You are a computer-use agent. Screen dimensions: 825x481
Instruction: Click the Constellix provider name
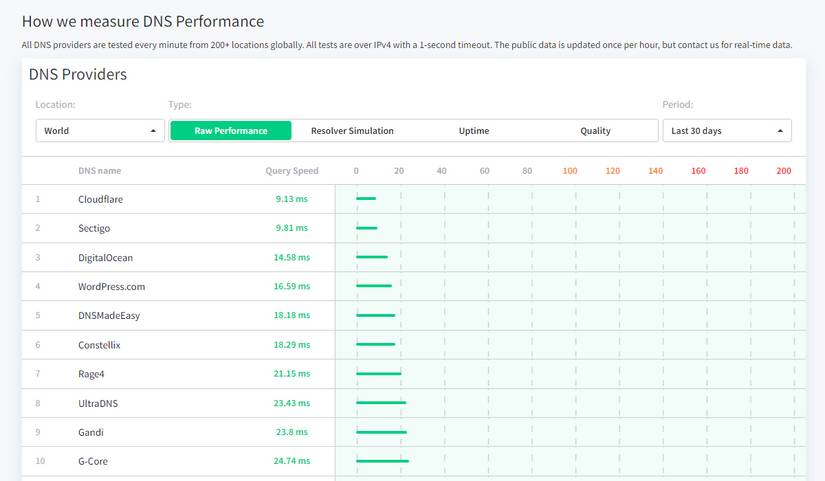tap(99, 345)
